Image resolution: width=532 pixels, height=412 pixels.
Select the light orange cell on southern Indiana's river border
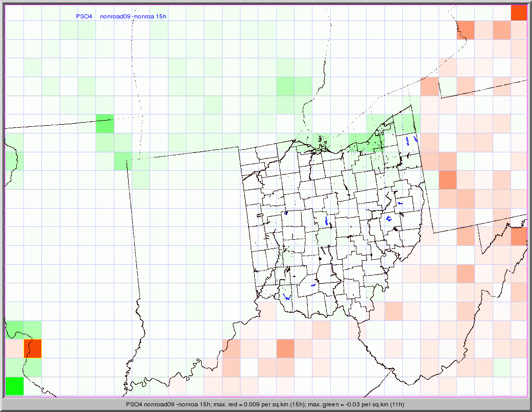[231, 349]
